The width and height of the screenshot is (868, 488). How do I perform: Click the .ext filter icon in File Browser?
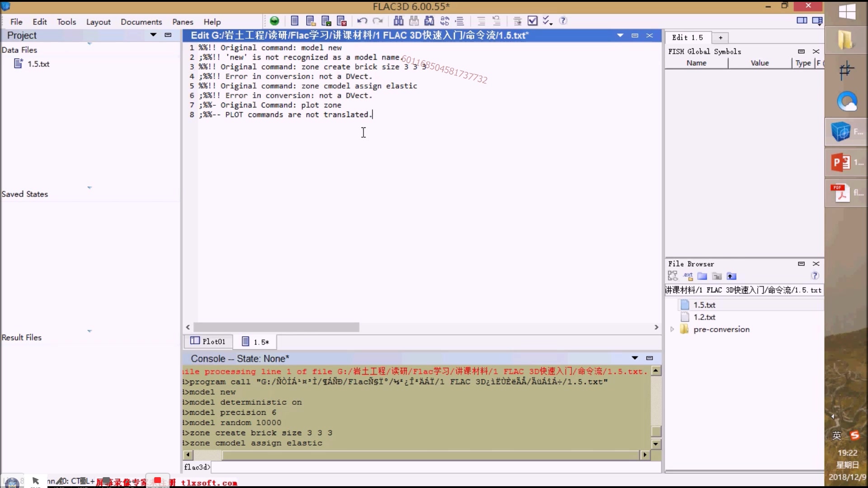pos(688,276)
